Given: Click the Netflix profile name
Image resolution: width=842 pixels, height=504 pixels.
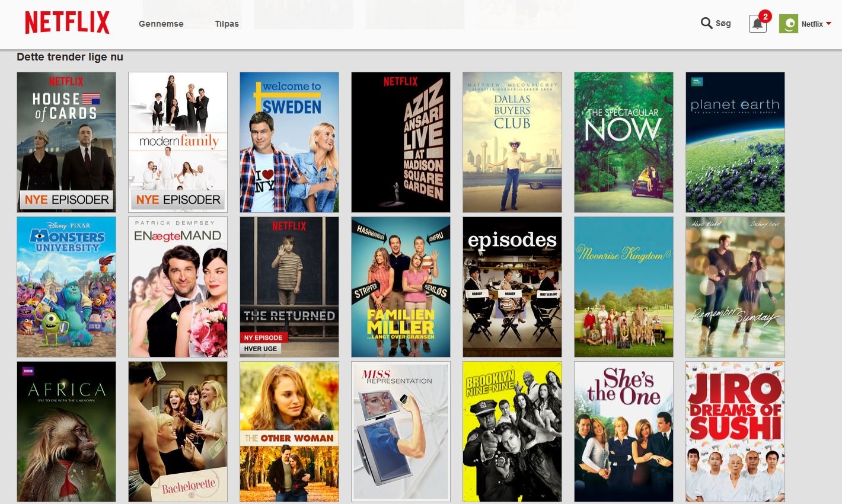Looking at the screenshot, I should coord(812,24).
